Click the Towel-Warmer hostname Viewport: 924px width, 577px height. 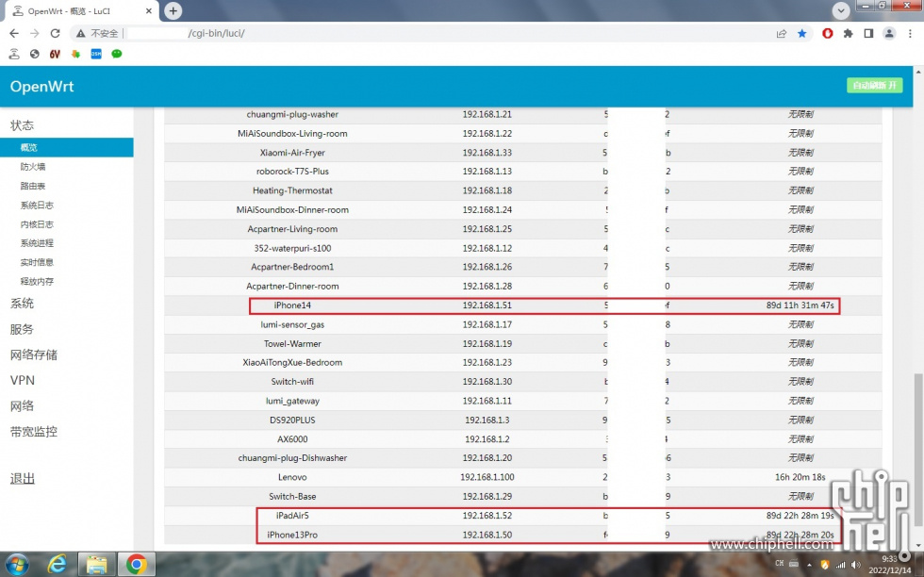(292, 343)
